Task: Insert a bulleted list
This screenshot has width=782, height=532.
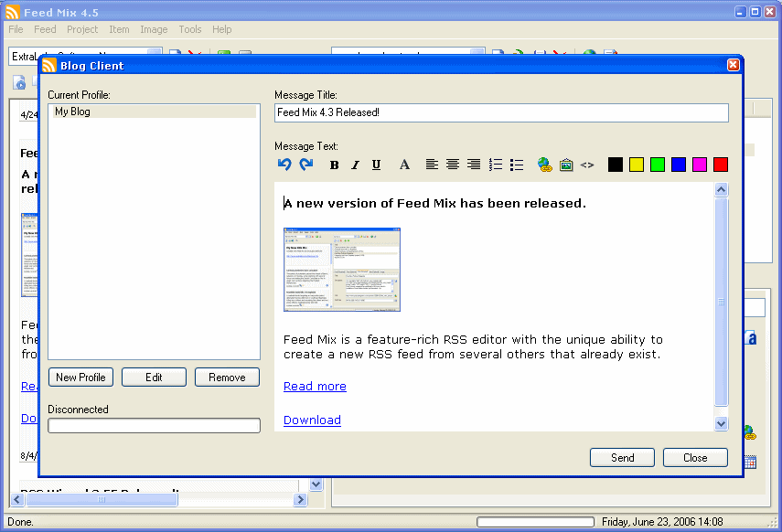Action: coord(517,165)
